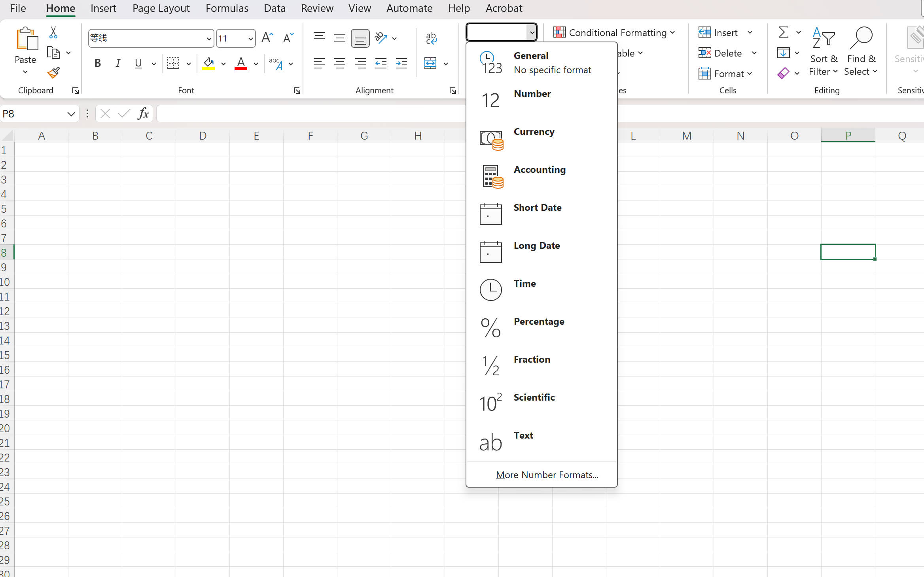Select column D header
Viewport: 924px width, 577px height.
(203, 136)
